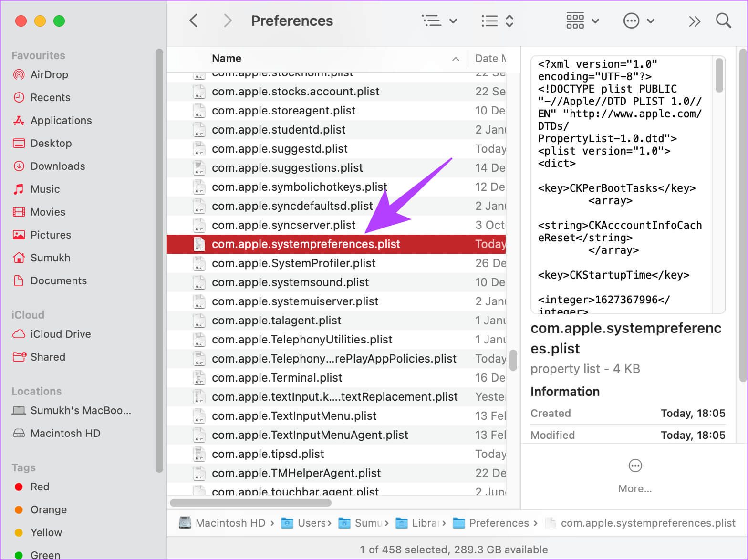This screenshot has height=560, width=748.
Task: Open the action menu ellipsis in toolbar
Action: tap(639, 21)
